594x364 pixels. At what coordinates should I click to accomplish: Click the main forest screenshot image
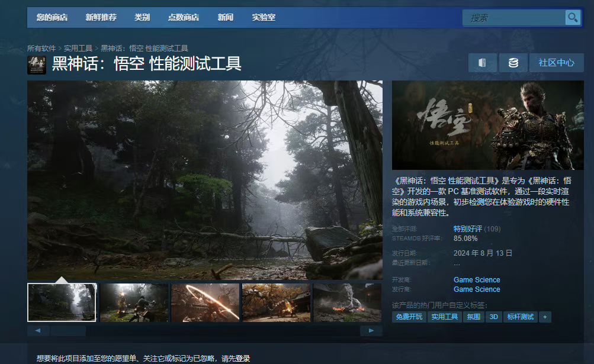[x=205, y=180]
